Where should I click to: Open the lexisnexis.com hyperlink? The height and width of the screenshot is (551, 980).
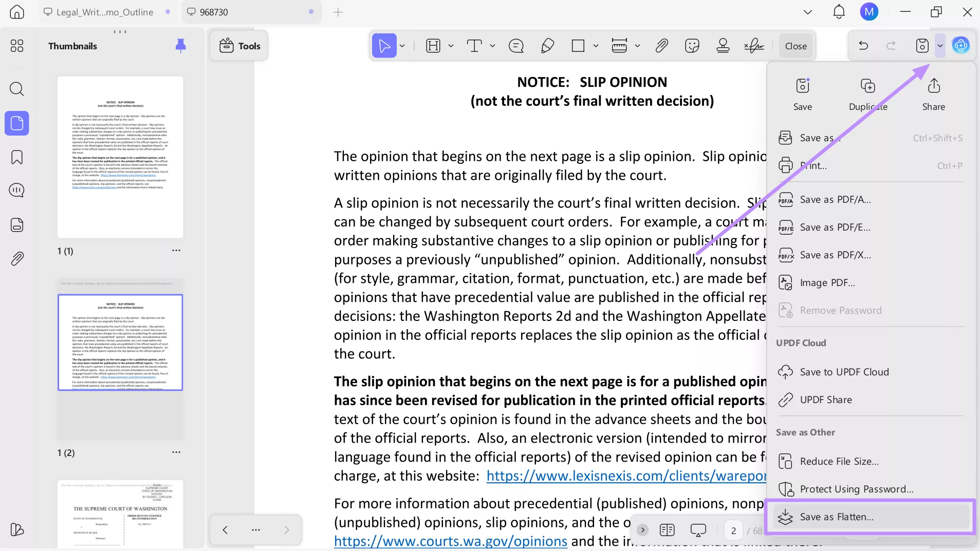click(626, 476)
